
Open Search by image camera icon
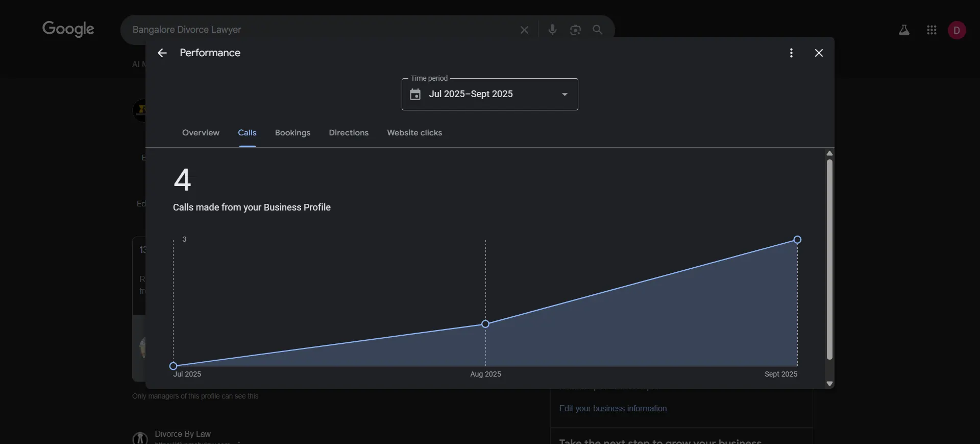pyautogui.click(x=575, y=30)
